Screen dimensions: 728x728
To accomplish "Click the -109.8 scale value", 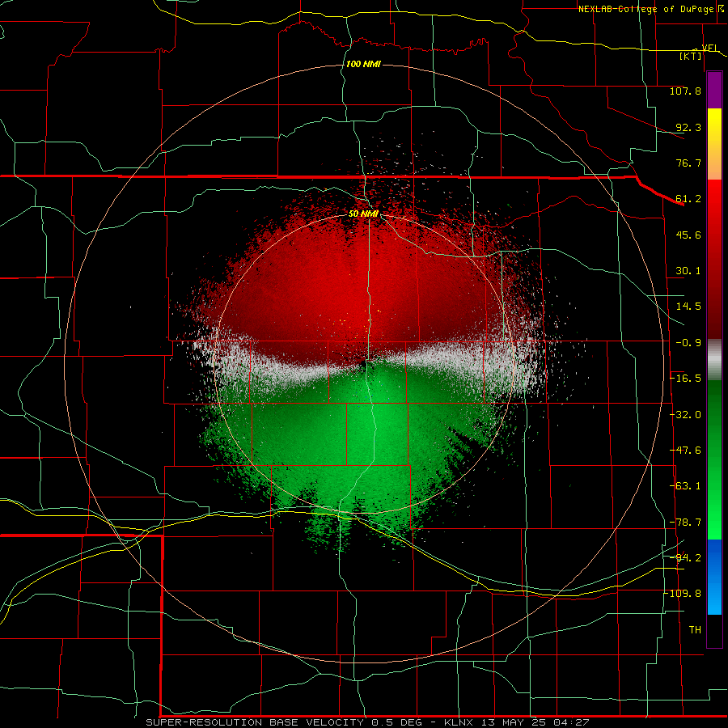I will [x=683, y=594].
